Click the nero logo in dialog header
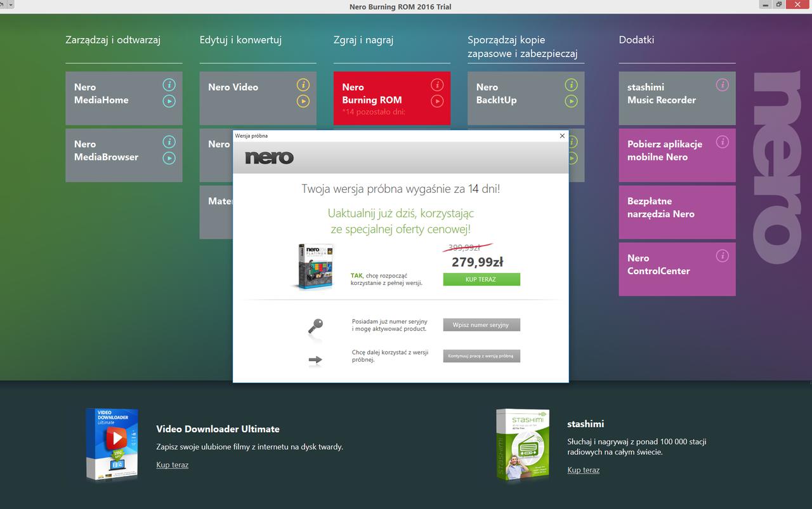 [x=270, y=157]
